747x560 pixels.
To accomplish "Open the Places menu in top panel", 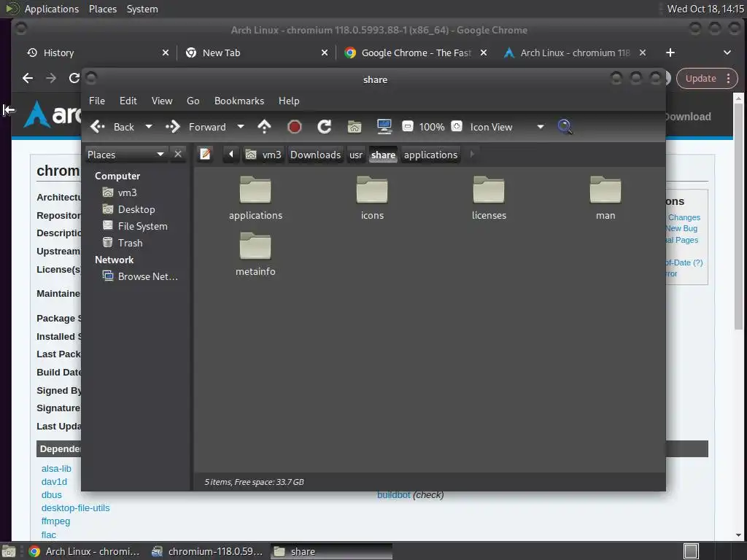I will coord(103,9).
